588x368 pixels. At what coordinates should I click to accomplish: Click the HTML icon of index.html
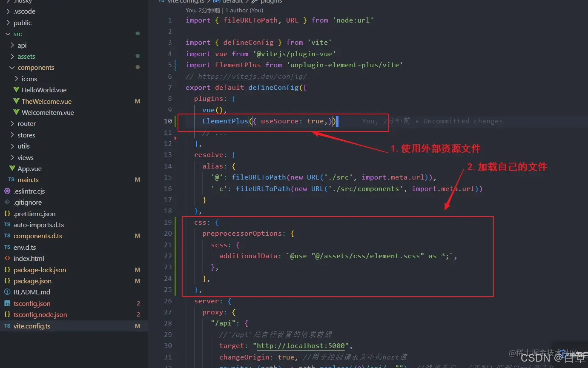7,259
